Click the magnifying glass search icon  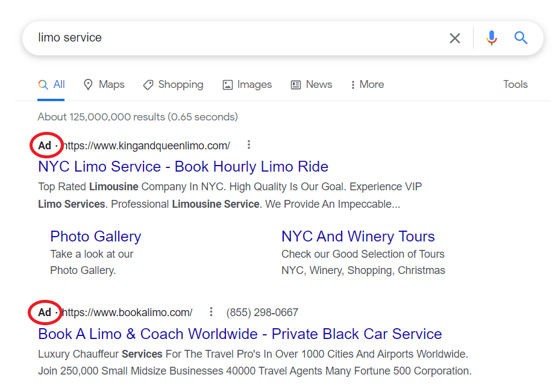click(520, 37)
